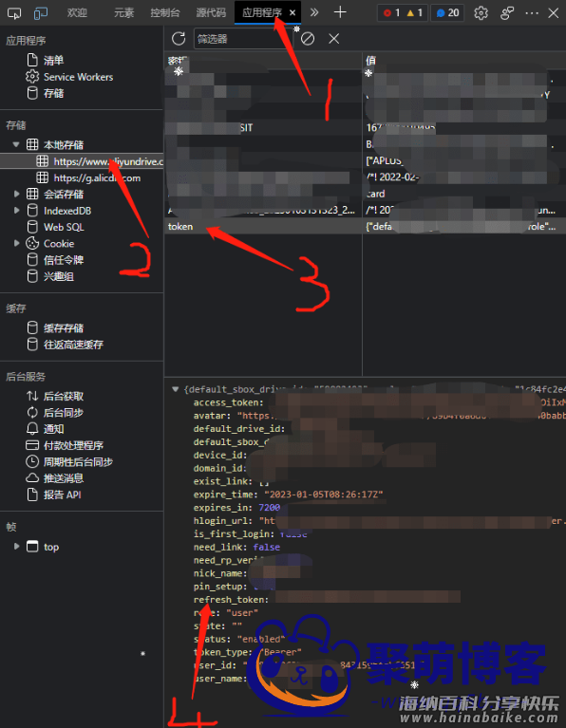Switch to the 控制台 tab
The height and width of the screenshot is (728, 566).
(x=165, y=13)
